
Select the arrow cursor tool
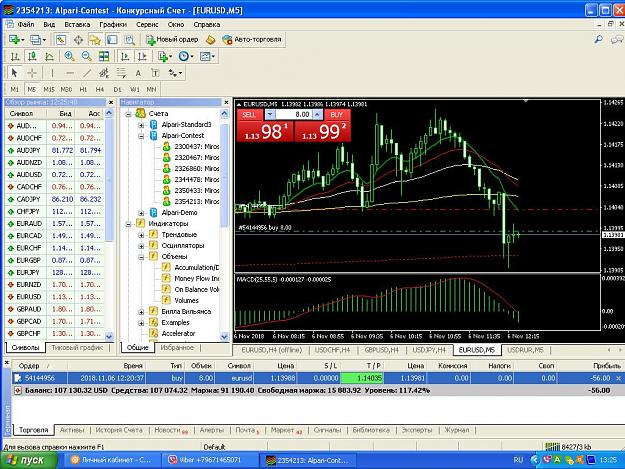tap(15, 73)
